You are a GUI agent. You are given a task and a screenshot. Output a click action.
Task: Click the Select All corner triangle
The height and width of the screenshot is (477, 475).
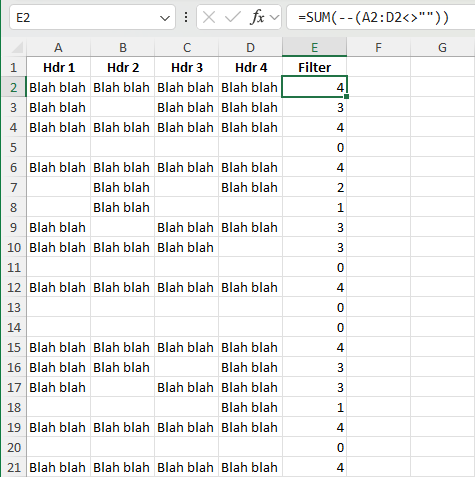coord(17,48)
